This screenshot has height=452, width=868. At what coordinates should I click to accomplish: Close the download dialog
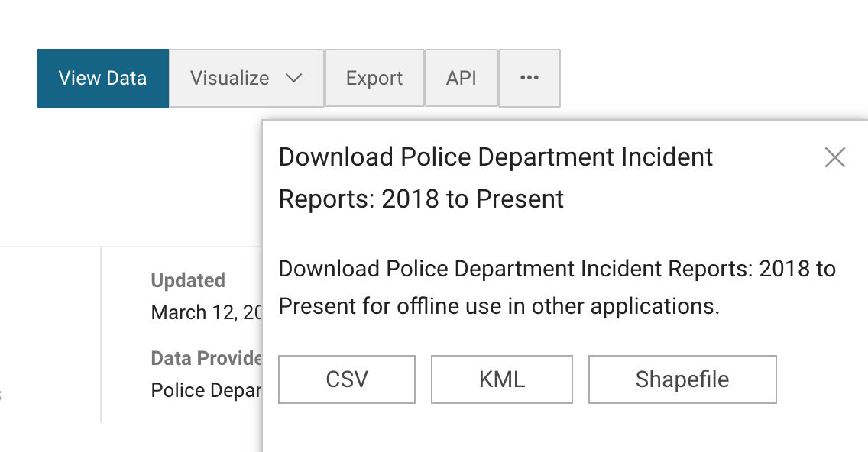[x=835, y=157]
